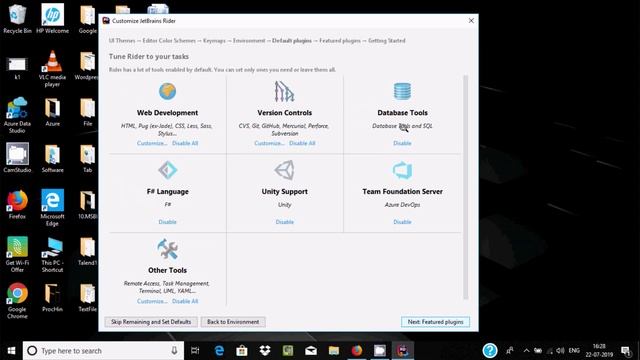Viewport: 640px width, 360px height.
Task: Open CamStudio from the taskbar
Action: pyautogui.click(x=380, y=351)
